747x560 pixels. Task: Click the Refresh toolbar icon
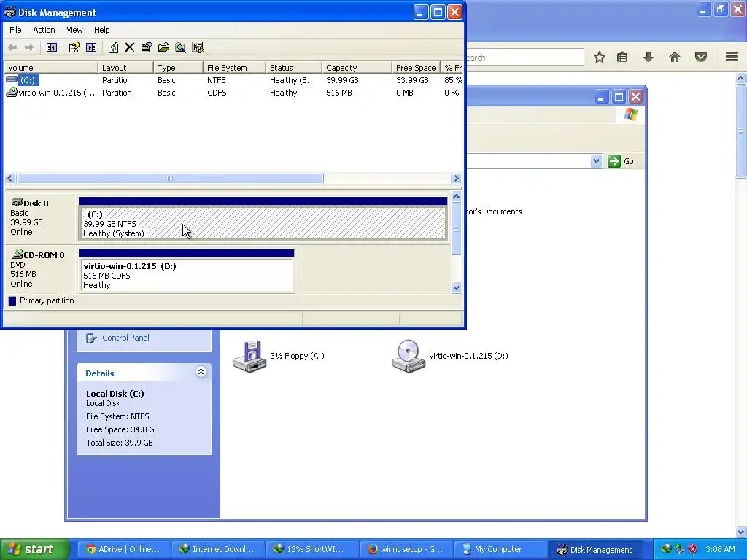(x=113, y=47)
